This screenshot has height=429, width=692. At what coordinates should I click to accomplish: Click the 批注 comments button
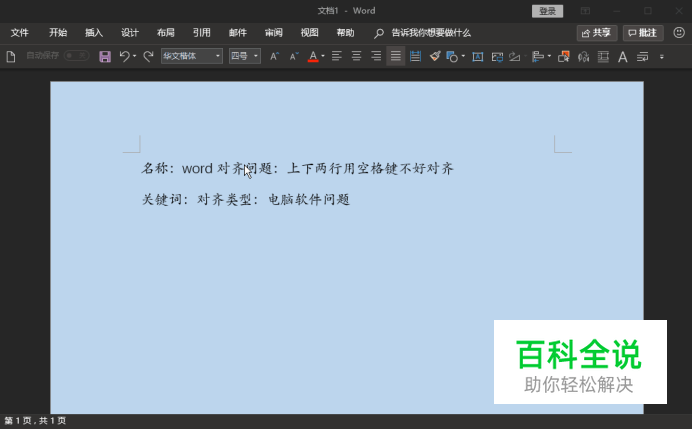tap(643, 33)
